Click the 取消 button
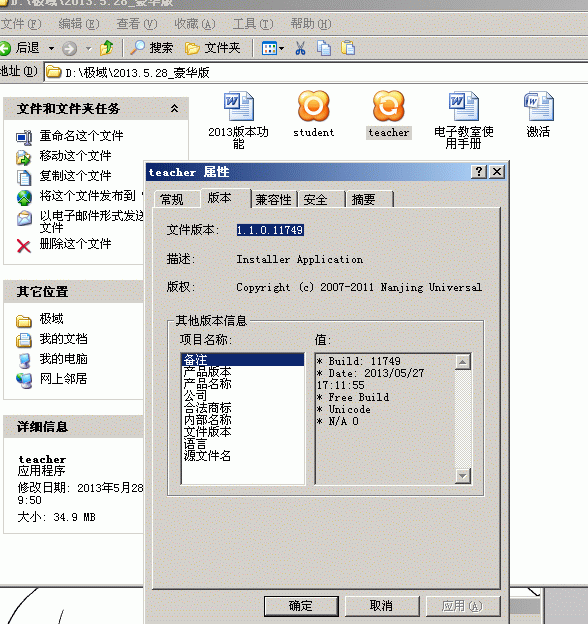This screenshot has width=588, height=624. [382, 606]
